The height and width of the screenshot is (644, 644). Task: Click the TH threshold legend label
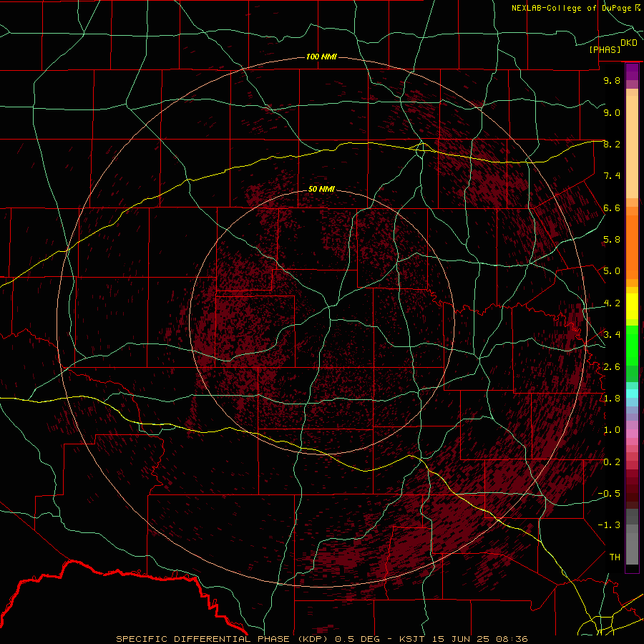[615, 557]
